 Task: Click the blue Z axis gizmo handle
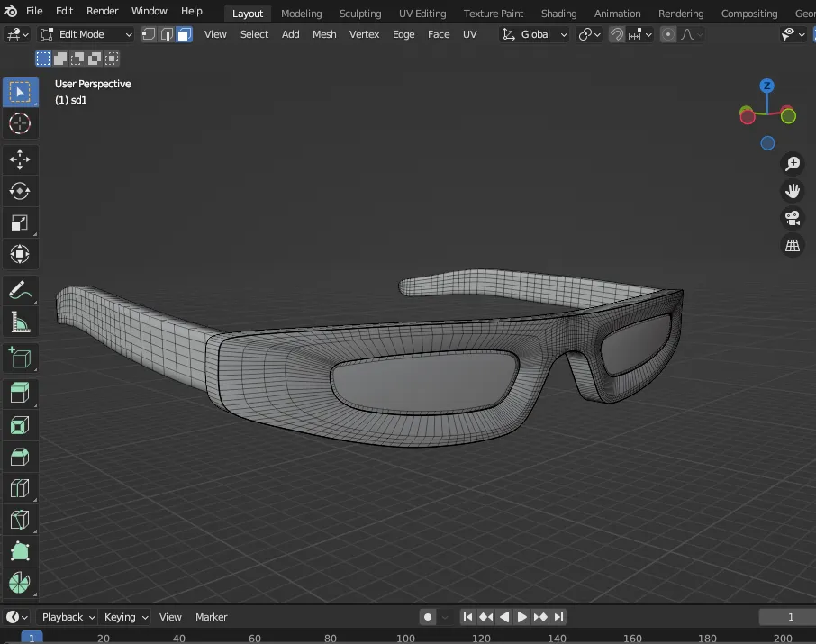pyautogui.click(x=766, y=86)
